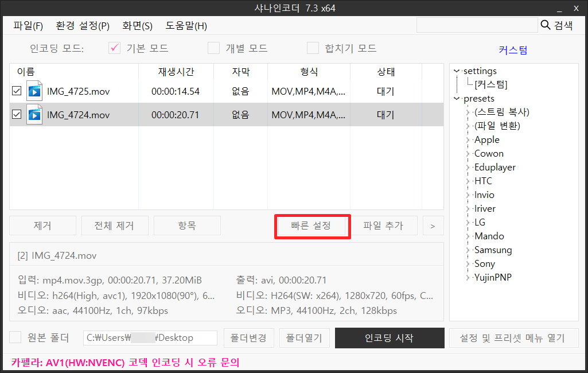The image size is (588, 373).
Task: Expand the Cowon preset group
Action: [x=468, y=154]
